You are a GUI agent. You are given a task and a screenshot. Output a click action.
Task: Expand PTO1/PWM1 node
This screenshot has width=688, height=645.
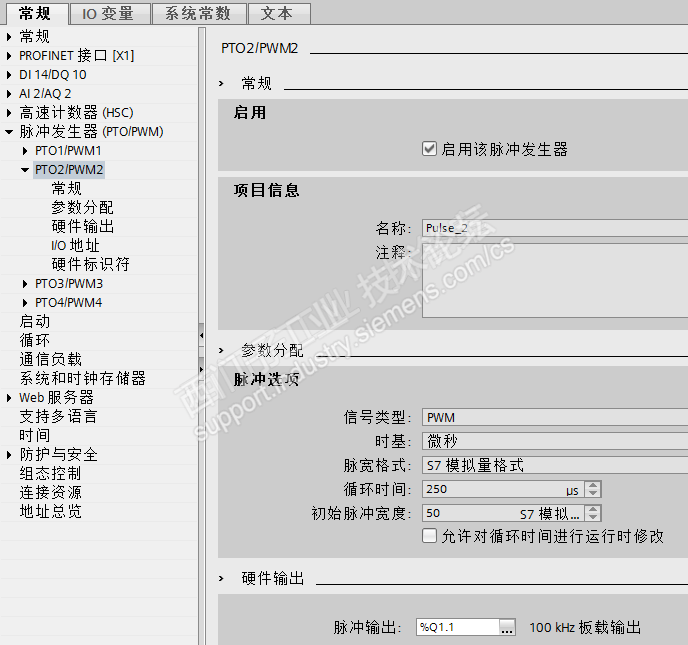click(x=25, y=151)
